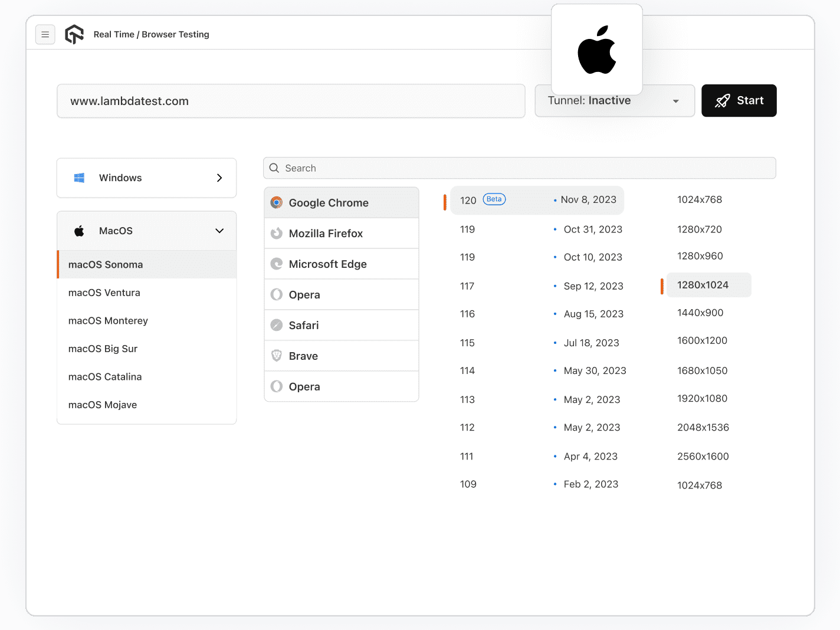
Task: Click the Apple logo card at the top
Action: pos(596,50)
